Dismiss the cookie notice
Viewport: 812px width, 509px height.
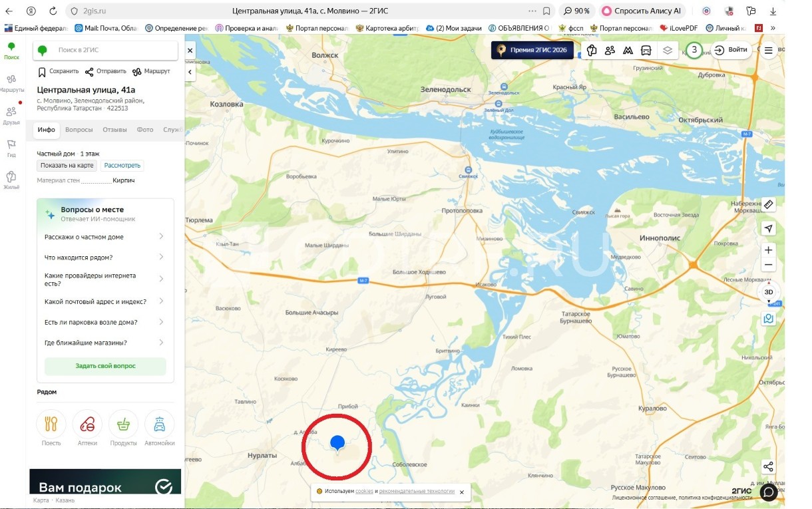click(462, 492)
